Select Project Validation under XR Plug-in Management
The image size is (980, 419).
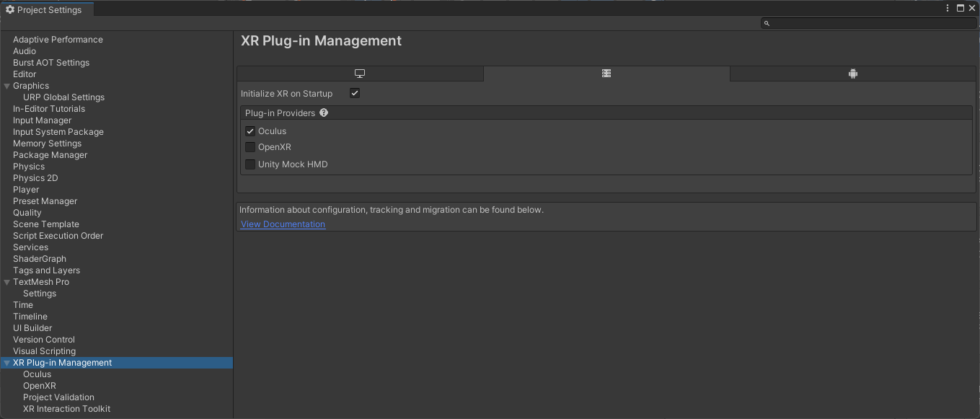coord(58,397)
